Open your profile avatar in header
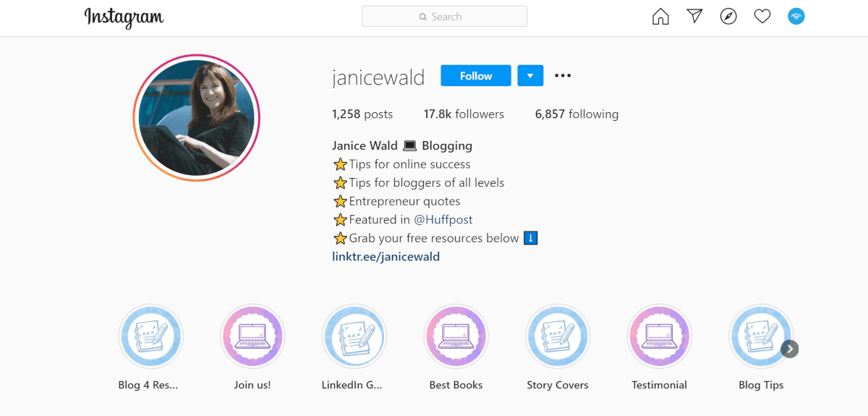 (x=796, y=16)
